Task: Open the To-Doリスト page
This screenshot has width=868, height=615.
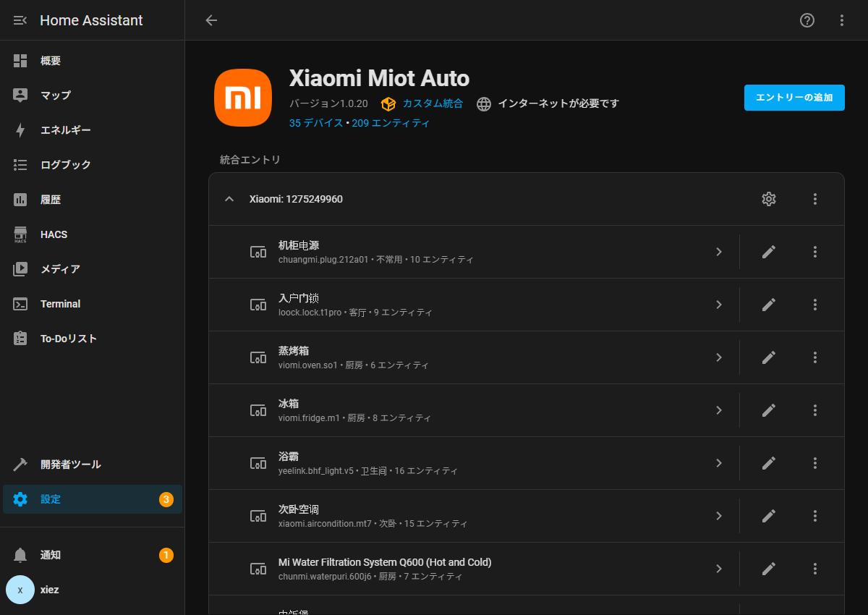Action: pyautogui.click(x=93, y=339)
